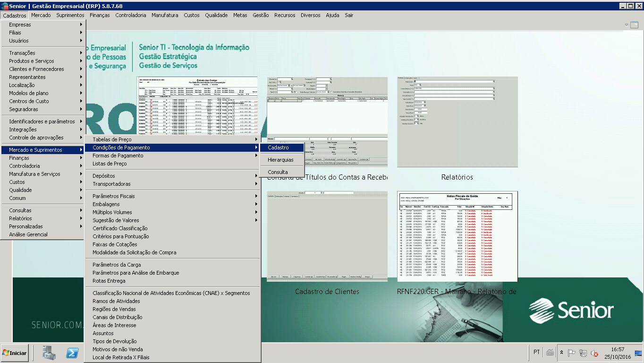The image size is (644, 363).
Task: Select Manufatura e Serviços entry
Action: (x=42, y=174)
